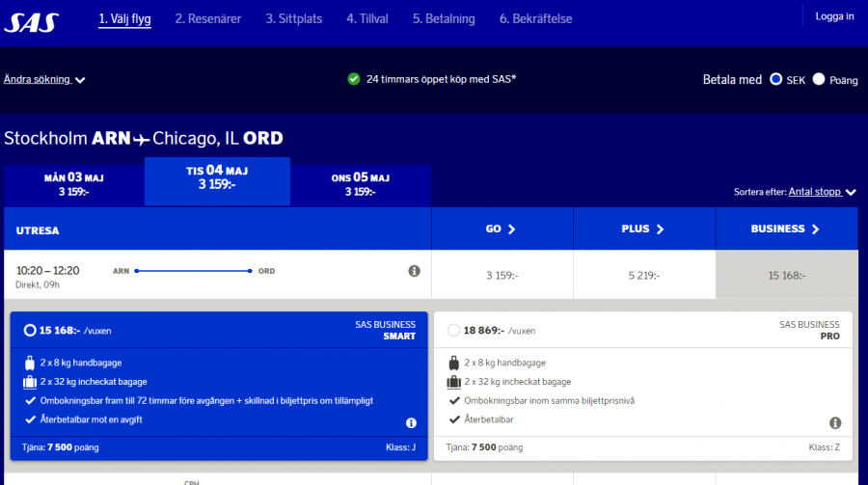Screen dimensions: 868x485
Task: Select pay with Poäng radio button
Action: point(819,79)
